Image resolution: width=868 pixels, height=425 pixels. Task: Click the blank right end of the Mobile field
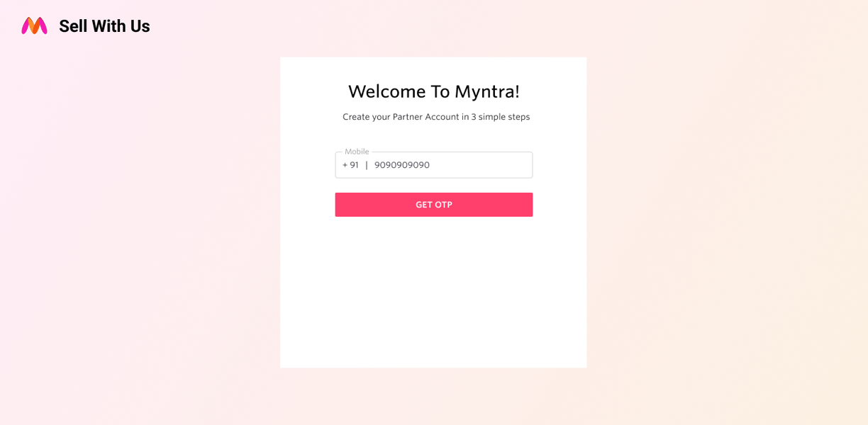tap(496, 165)
